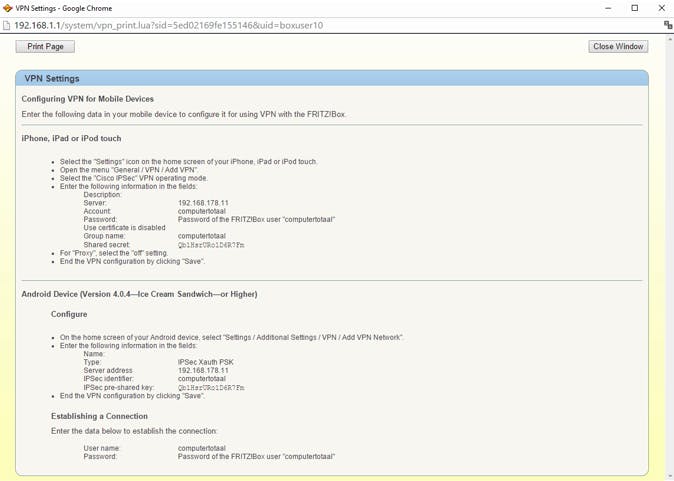Click the scrollbar up arrow

pos(670,39)
